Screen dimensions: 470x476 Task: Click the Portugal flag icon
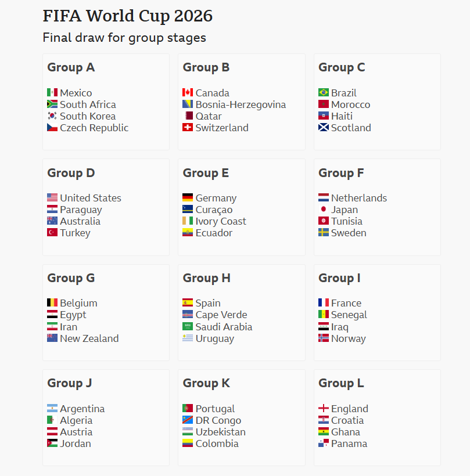pyautogui.click(x=188, y=409)
